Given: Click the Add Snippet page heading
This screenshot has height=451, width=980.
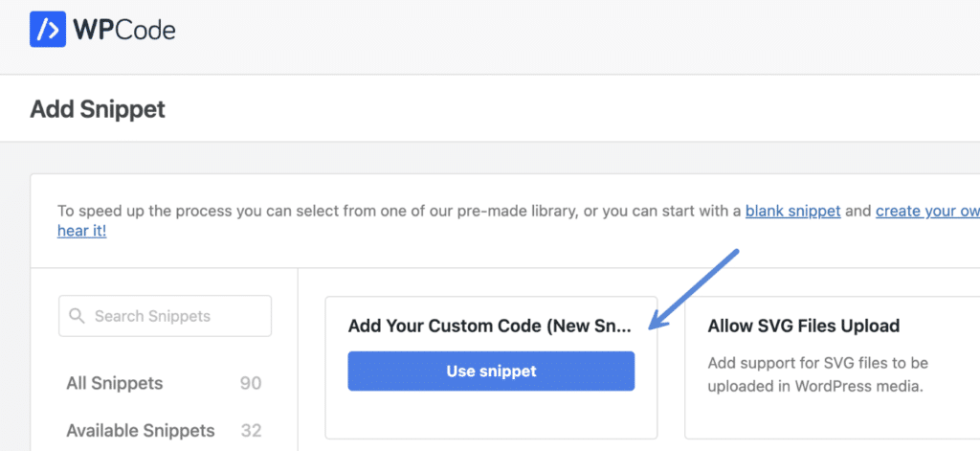Looking at the screenshot, I should (x=98, y=109).
